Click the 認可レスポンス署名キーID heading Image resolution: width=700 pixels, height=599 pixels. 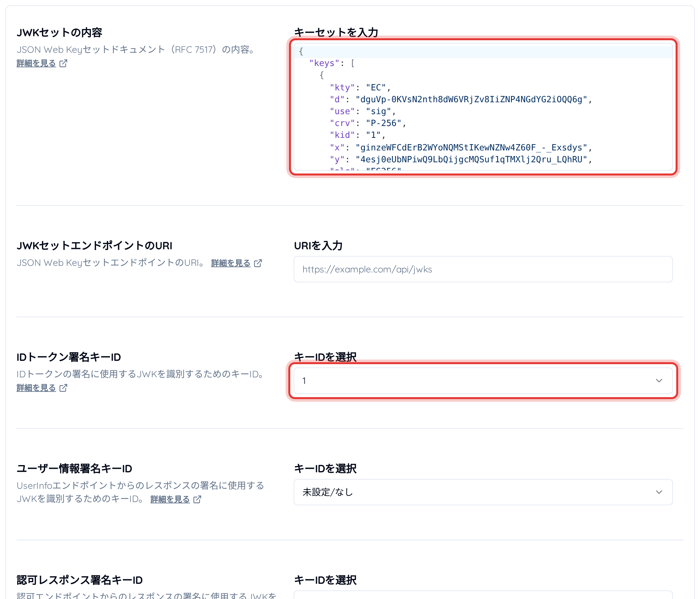80,580
